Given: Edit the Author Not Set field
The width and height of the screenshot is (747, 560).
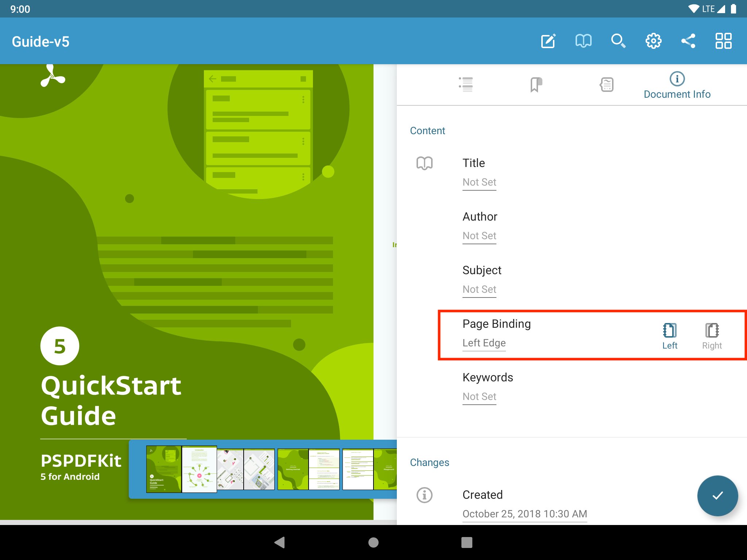Looking at the screenshot, I should (479, 236).
